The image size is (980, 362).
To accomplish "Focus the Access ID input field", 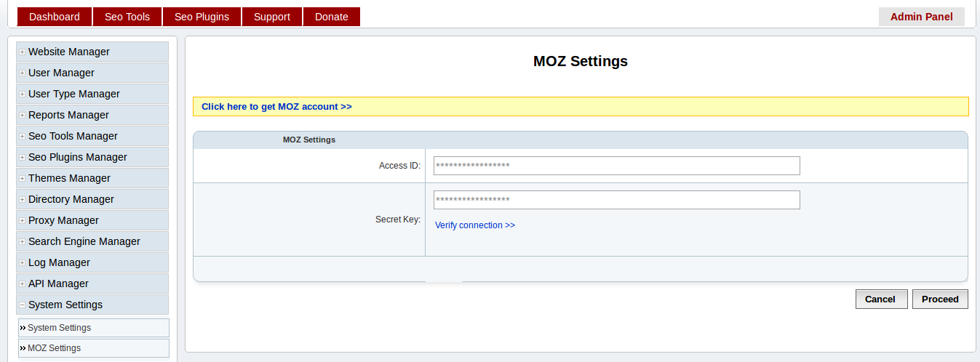I will pos(617,166).
